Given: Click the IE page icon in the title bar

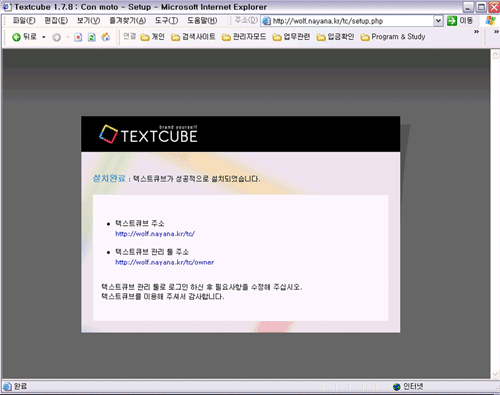Looking at the screenshot, I should tap(7, 7).
